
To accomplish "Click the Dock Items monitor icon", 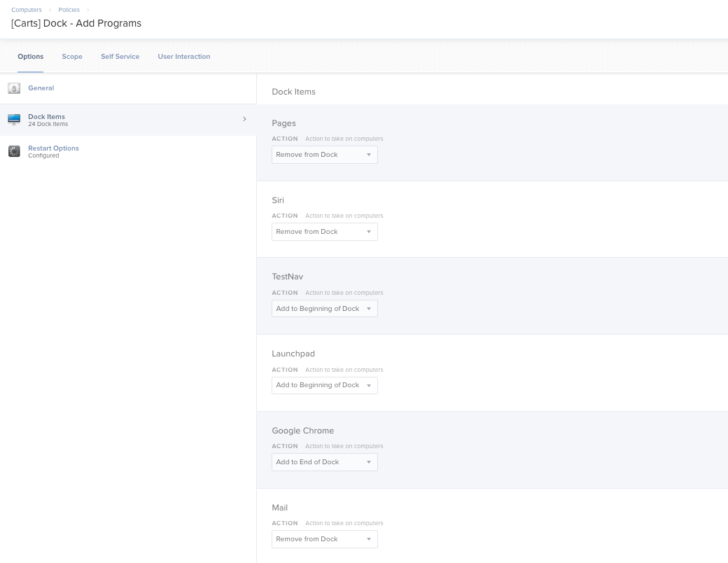I will coord(14,119).
